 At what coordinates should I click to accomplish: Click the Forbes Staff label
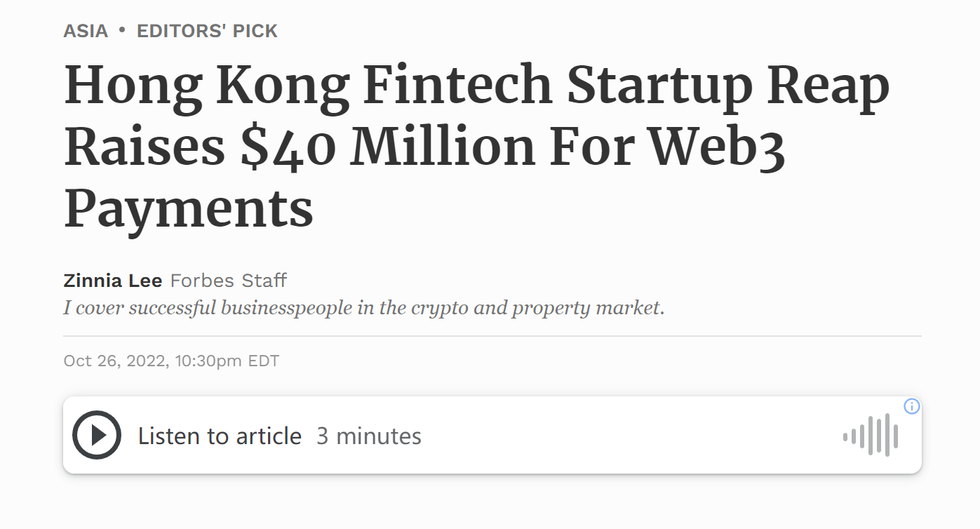pos(229,281)
